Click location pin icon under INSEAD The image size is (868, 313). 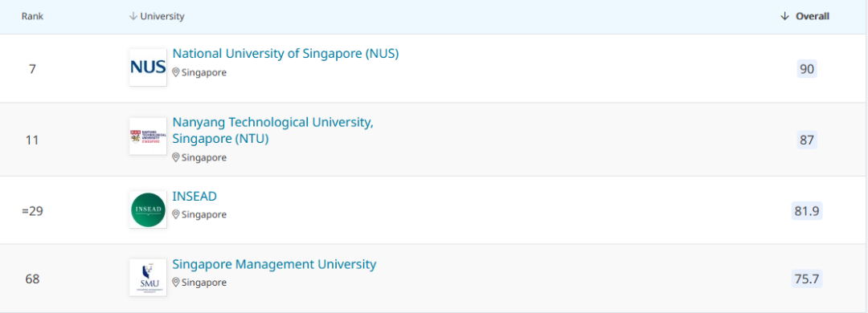coord(176,214)
